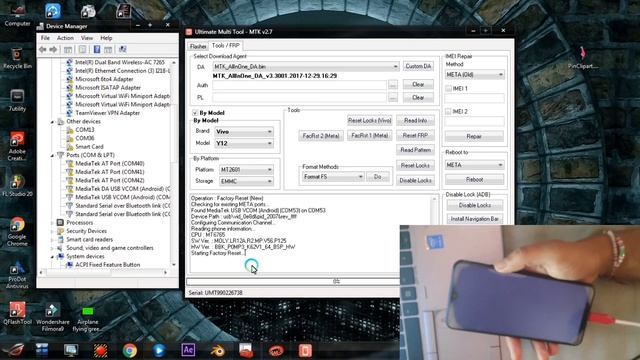The height and width of the screenshot is (360, 640).
Task: Open Wondershare Filmora9 desktop shortcut
Action: click(x=53, y=317)
